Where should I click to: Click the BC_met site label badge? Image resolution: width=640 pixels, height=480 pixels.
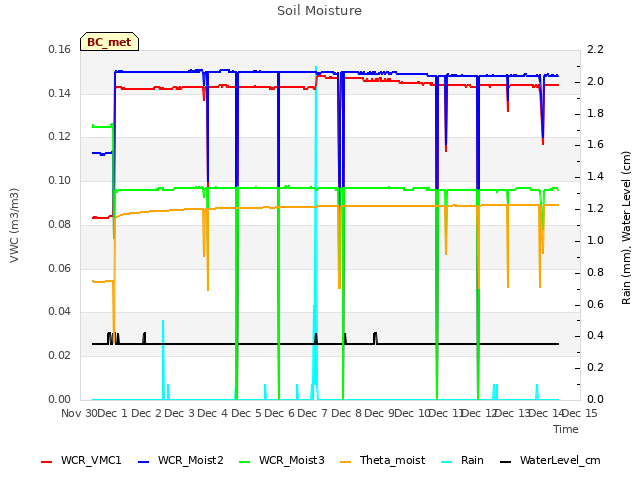(109, 42)
